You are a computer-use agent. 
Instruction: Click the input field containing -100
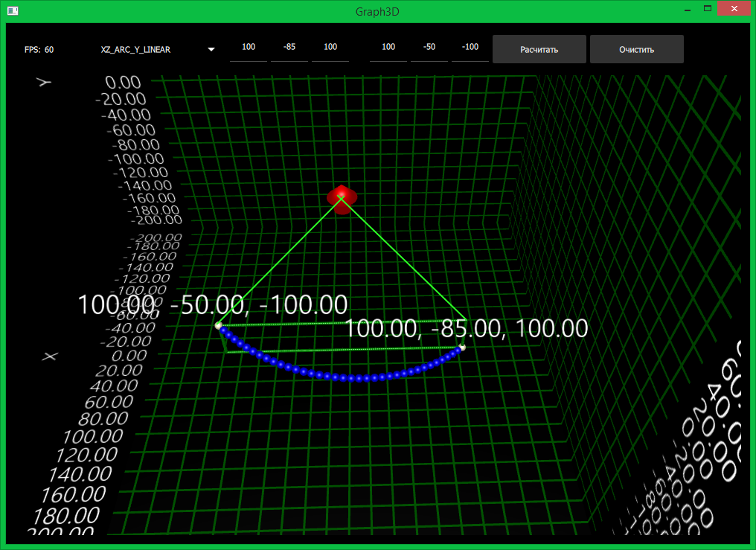(x=470, y=48)
